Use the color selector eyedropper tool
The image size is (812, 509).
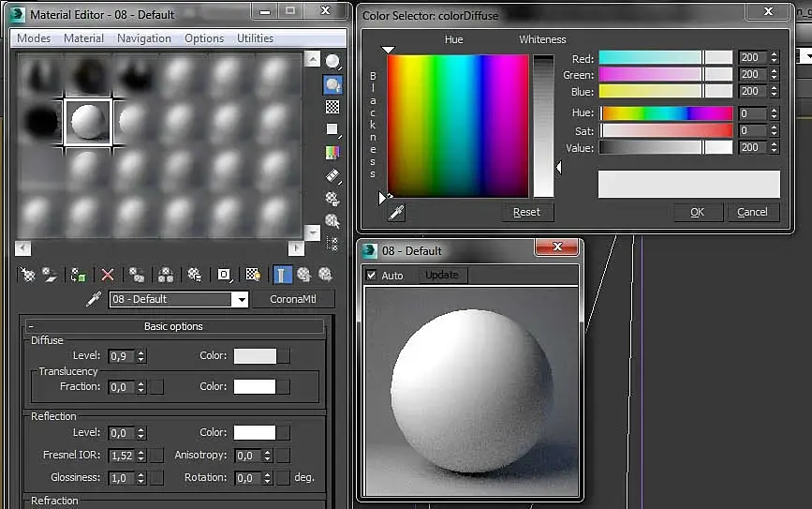tap(396, 213)
